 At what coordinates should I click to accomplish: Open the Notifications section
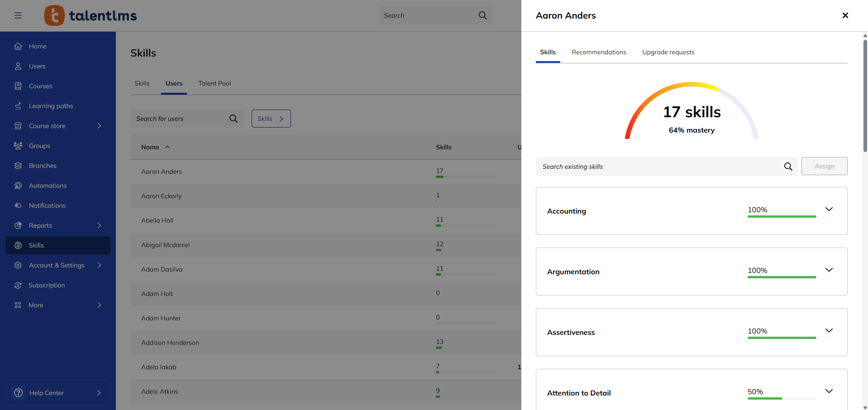click(47, 205)
